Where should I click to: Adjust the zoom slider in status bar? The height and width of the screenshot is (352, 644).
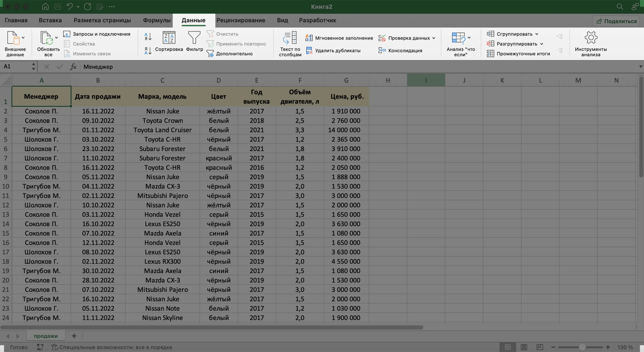[582, 347]
